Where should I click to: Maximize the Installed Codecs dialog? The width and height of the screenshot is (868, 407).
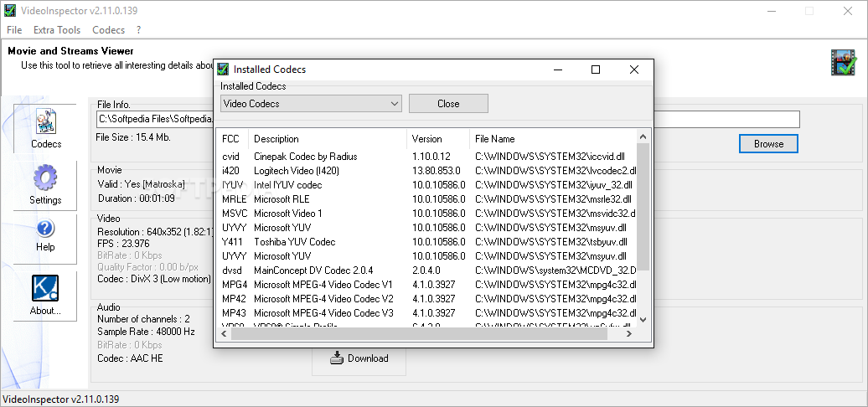(x=596, y=70)
